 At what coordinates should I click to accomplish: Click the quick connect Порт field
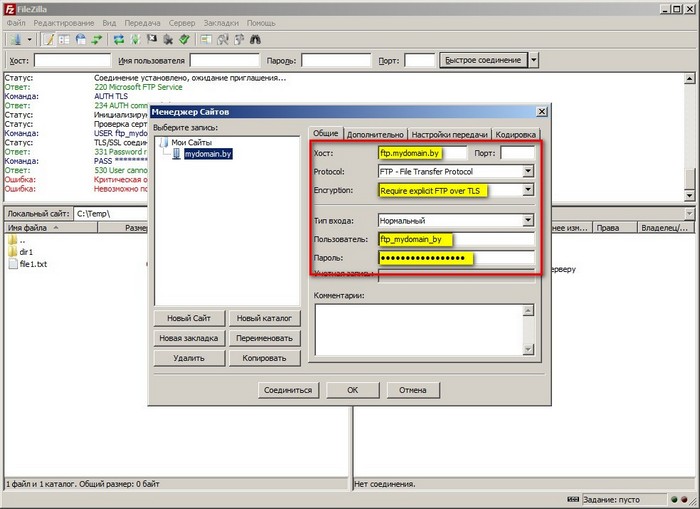(x=420, y=60)
